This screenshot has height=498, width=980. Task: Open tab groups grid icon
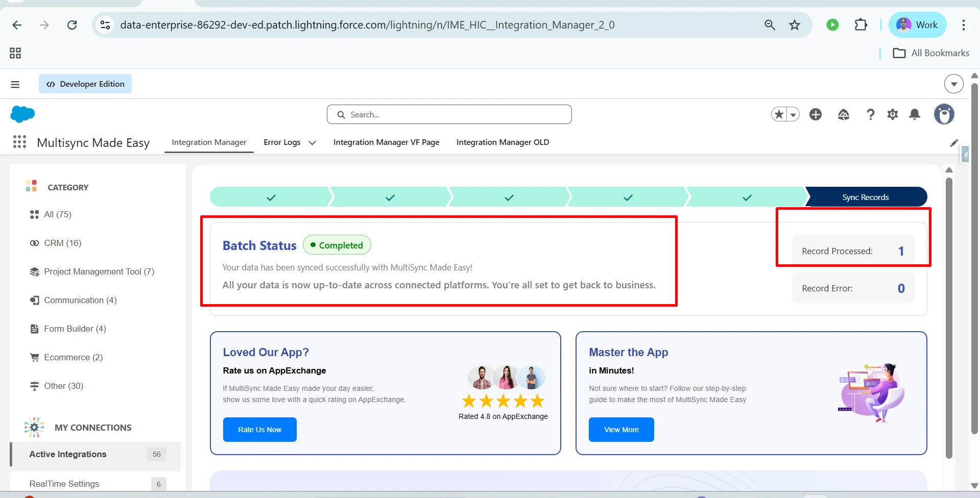click(x=15, y=53)
